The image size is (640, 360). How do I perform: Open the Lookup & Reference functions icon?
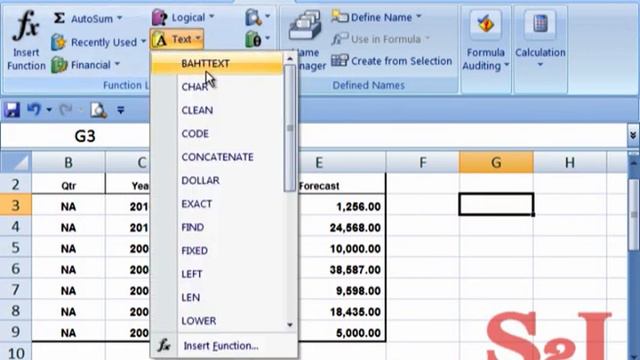[253, 18]
